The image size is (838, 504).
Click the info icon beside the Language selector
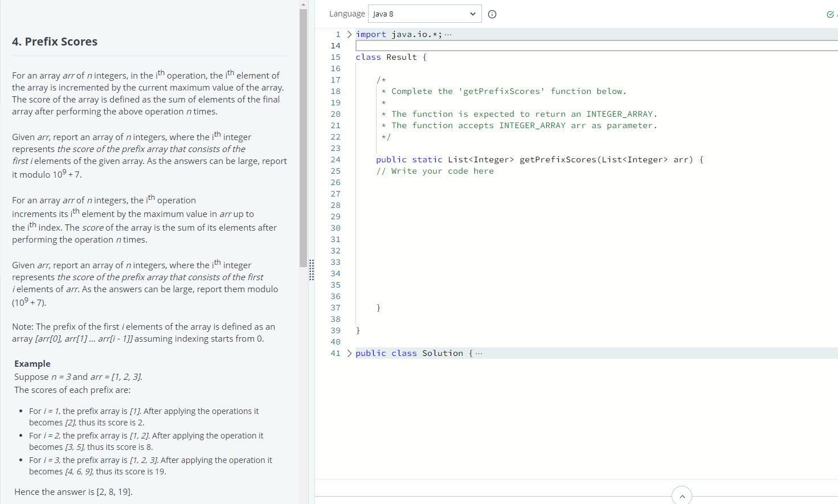pos(492,14)
